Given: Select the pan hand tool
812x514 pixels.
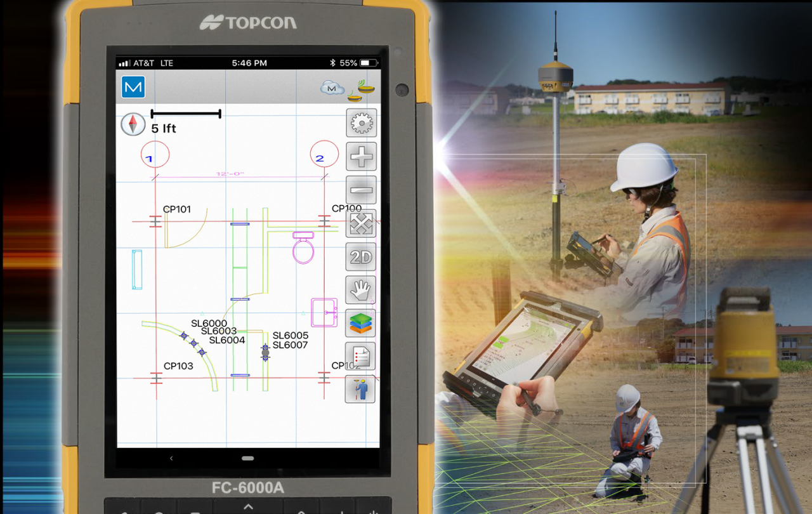Looking at the screenshot, I should click(361, 290).
